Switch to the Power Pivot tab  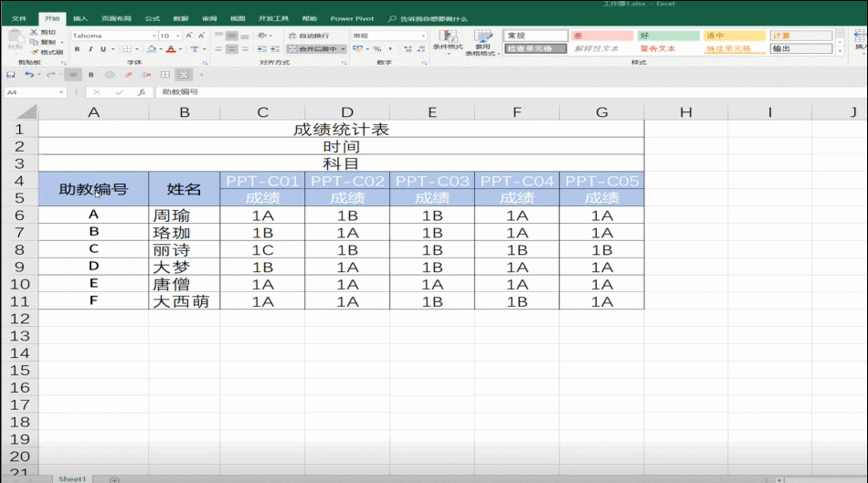click(x=352, y=19)
